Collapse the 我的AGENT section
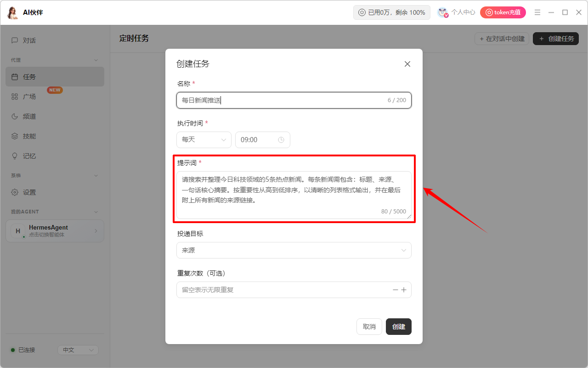Screen dimensions: 588x368 click(x=96, y=212)
